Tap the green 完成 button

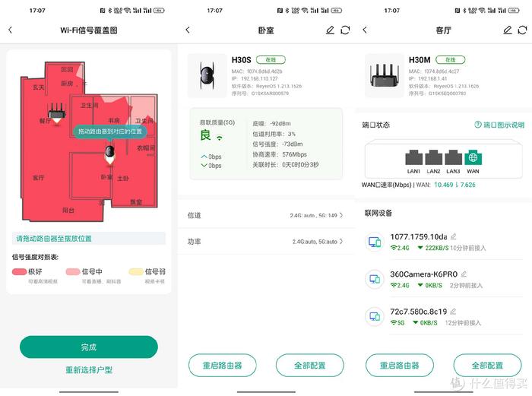tap(89, 347)
